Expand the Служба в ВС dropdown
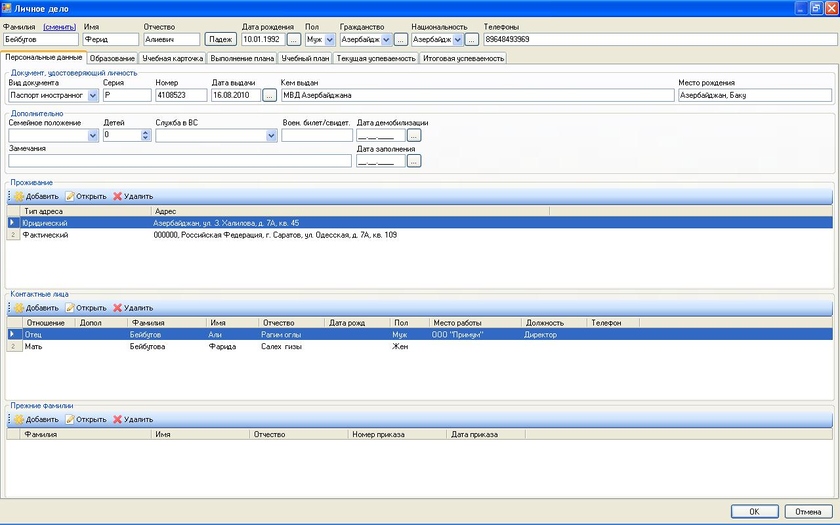Viewport: 840px width, 525px height. 271,135
